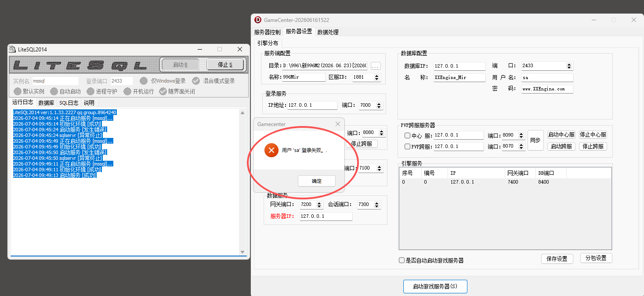Adjust database port 2433 stepper
Screen dimensions: 644x296
click(569, 66)
